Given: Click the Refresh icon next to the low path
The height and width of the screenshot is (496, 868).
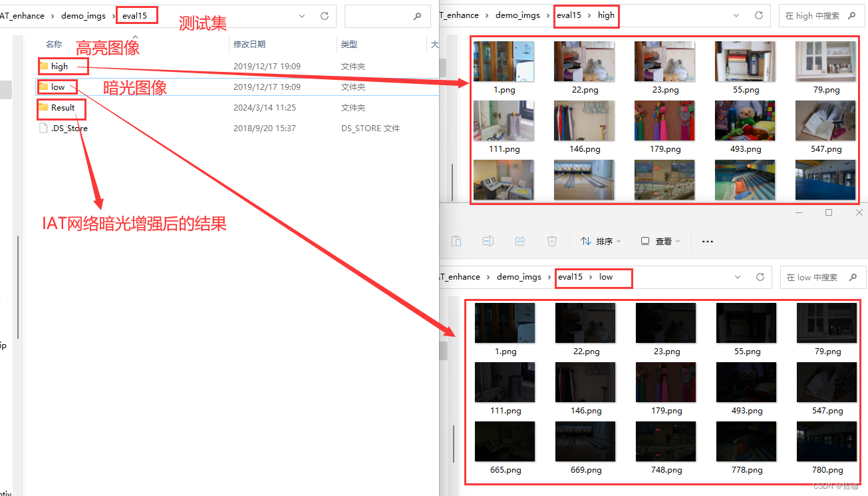Looking at the screenshot, I should point(760,277).
